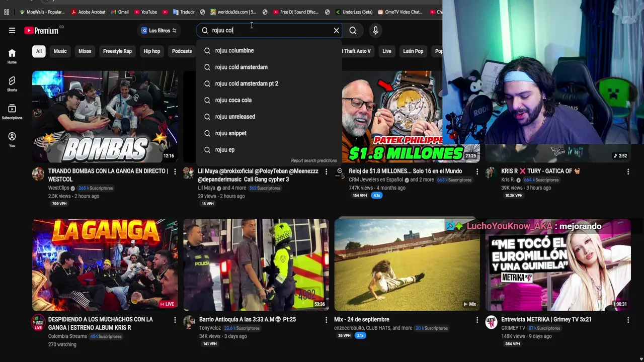
Task: Open options for TIRANDO BOMBAS video
Action: [x=175, y=172]
